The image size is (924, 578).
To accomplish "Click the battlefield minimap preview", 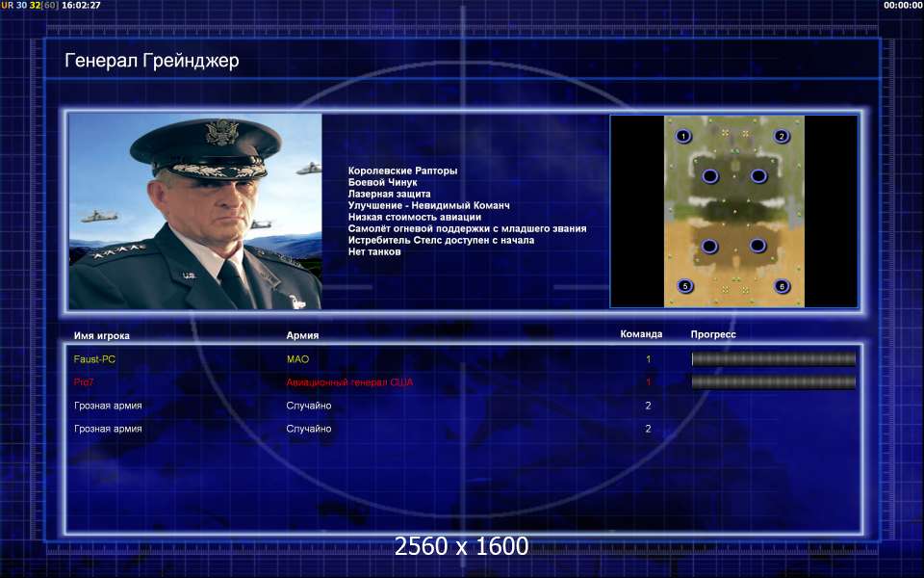I will [x=733, y=211].
